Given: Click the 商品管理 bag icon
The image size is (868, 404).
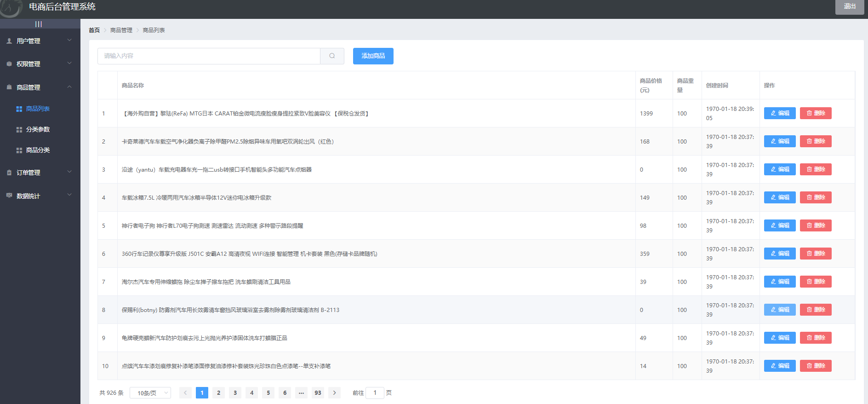Looking at the screenshot, I should 9,87.
